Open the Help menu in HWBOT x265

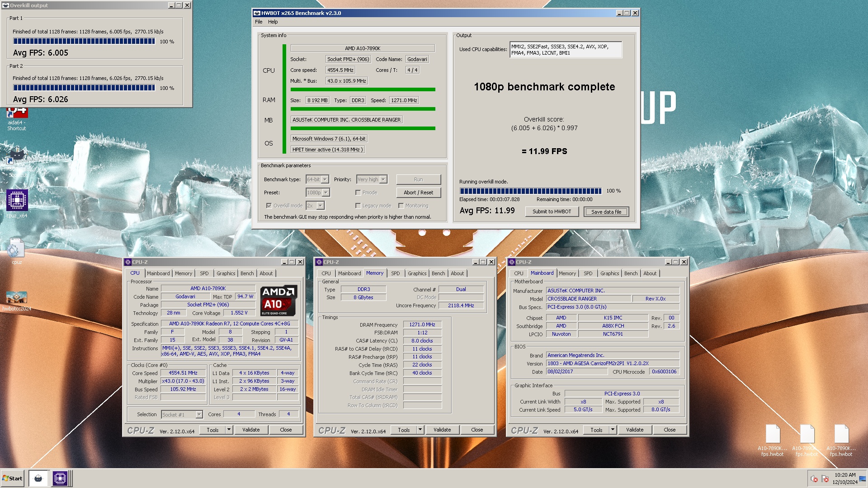(x=273, y=22)
